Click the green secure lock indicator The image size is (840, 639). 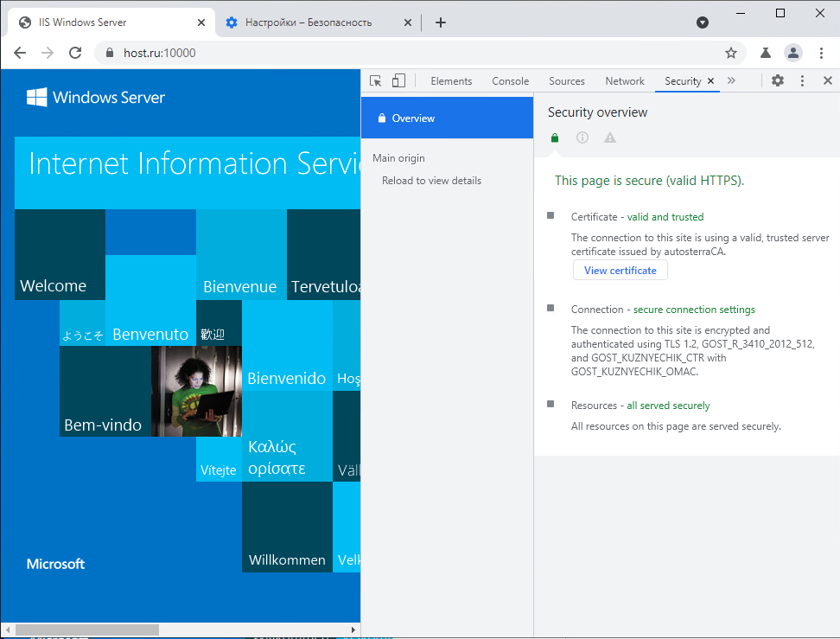pos(555,137)
